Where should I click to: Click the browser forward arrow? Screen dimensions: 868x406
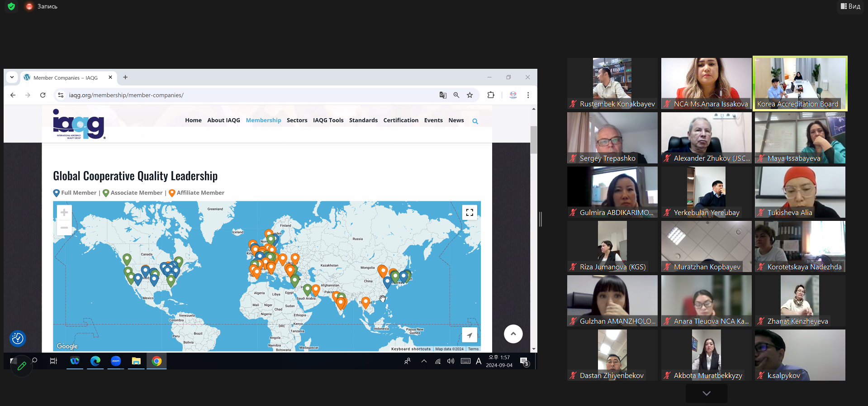pos(28,95)
